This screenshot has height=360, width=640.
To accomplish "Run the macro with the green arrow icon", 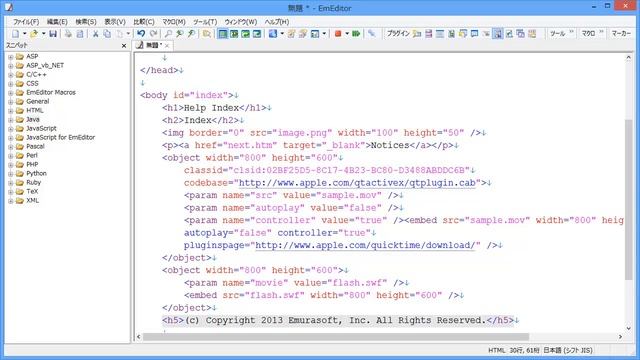I will click(356, 34).
